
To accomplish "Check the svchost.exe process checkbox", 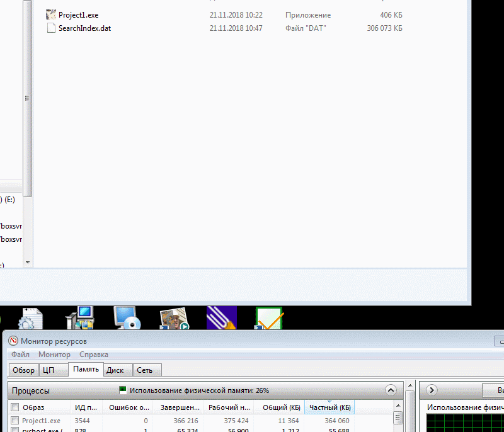I will click(14, 430).
